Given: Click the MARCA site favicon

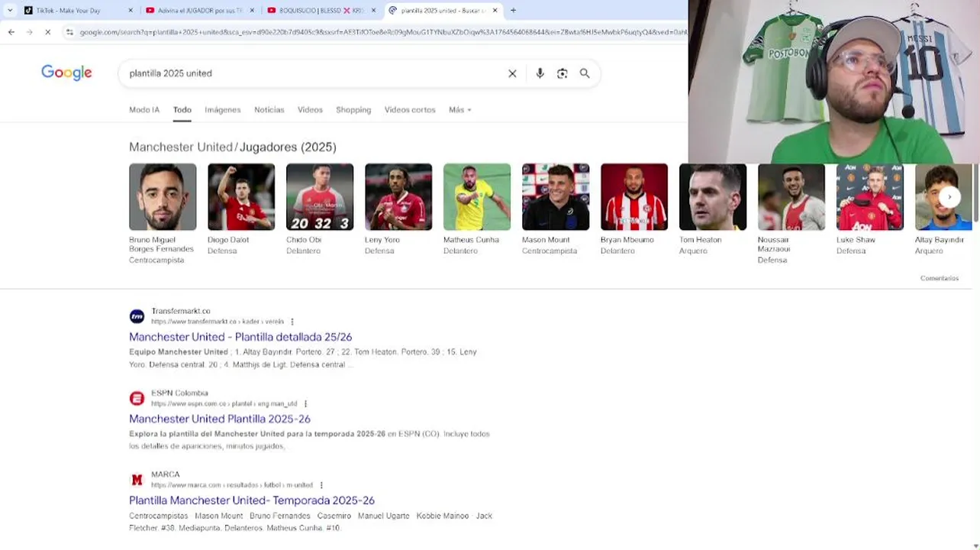Looking at the screenshot, I should 137,480.
